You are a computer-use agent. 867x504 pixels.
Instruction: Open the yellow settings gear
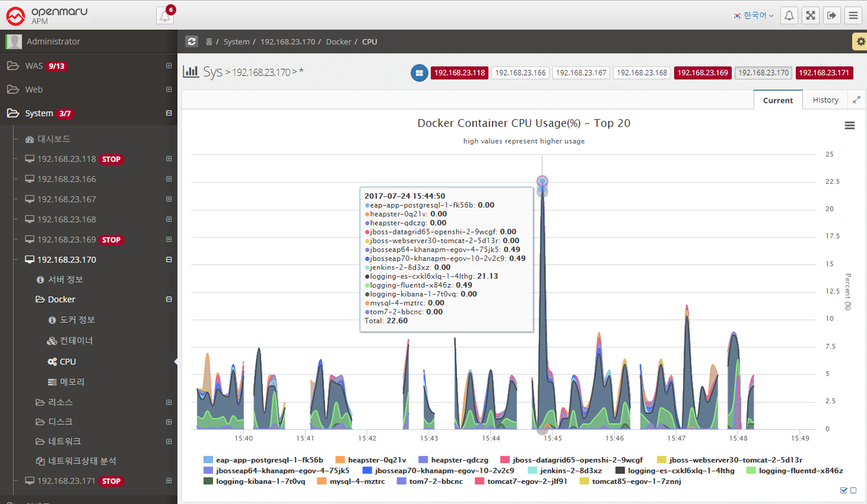click(x=860, y=41)
